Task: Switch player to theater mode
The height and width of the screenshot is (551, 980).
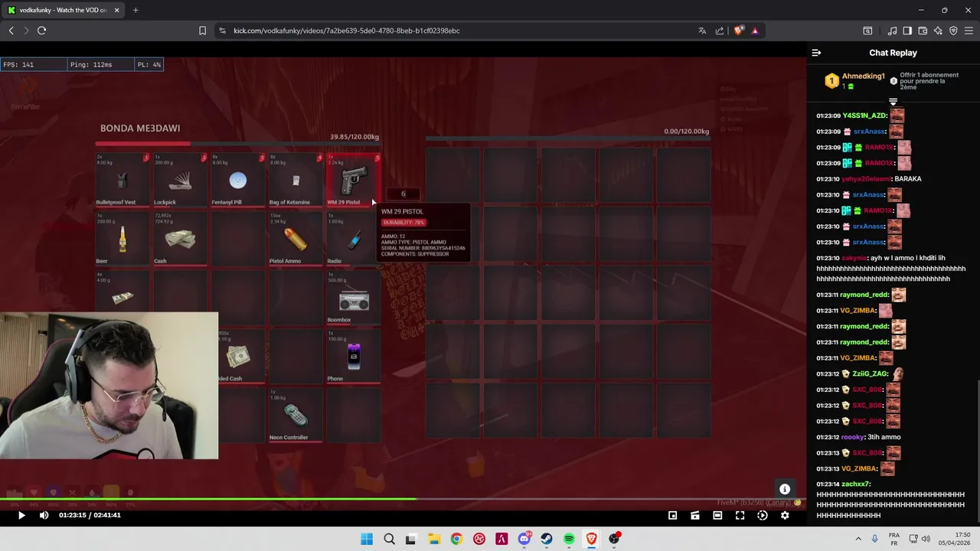Action: [x=717, y=516]
